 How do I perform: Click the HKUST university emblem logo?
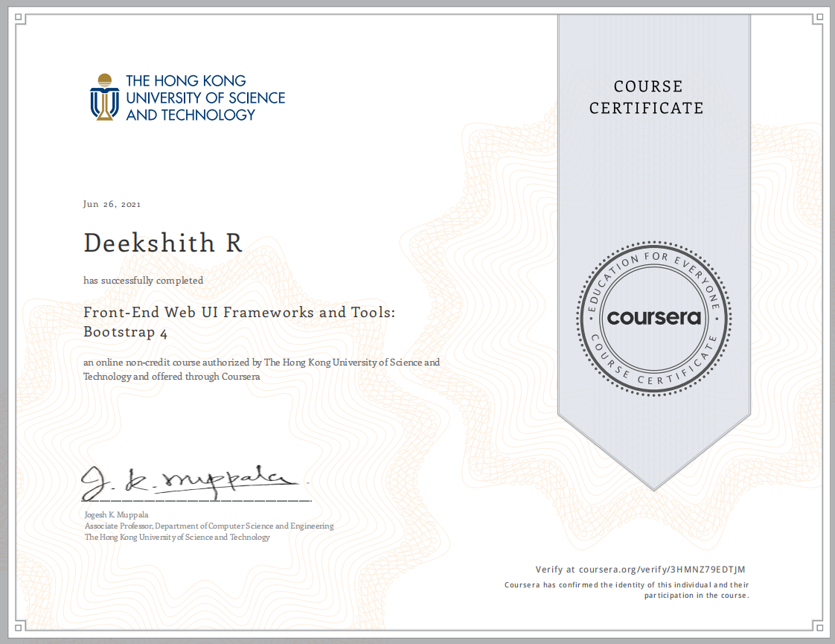(104, 97)
